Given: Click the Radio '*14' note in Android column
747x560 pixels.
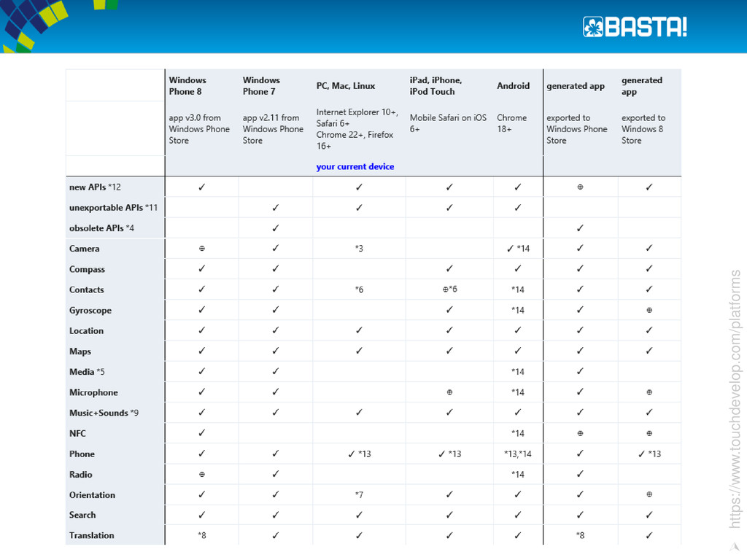Looking at the screenshot, I should tap(518, 474).
